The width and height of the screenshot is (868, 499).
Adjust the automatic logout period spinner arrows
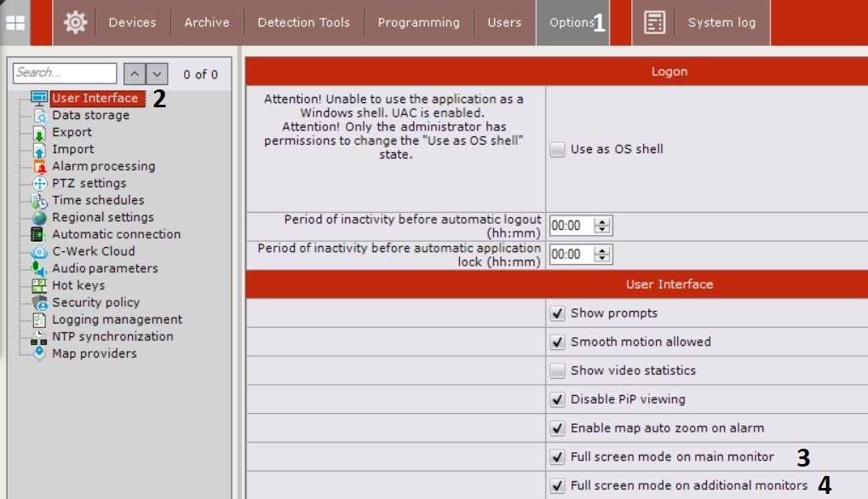[x=603, y=226]
